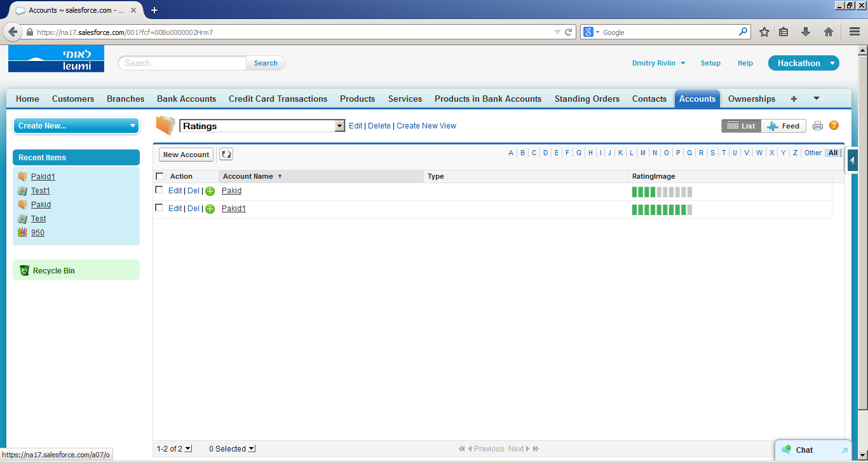Open a new browser tab

pos(154,10)
